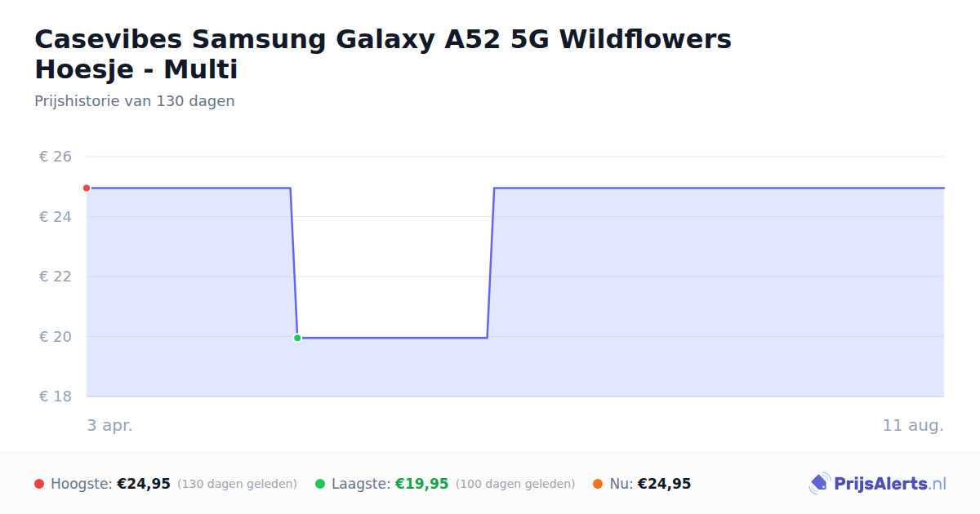Viewport: 980px width, 514px height.
Task: Click the PrijsAlerts price tag logo icon
Action: pyautogui.click(x=819, y=484)
